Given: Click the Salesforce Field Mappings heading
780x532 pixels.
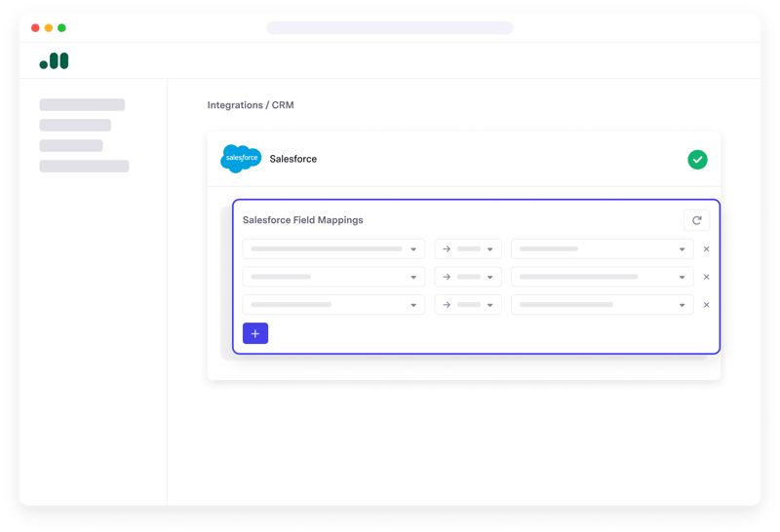Looking at the screenshot, I should coord(302,220).
